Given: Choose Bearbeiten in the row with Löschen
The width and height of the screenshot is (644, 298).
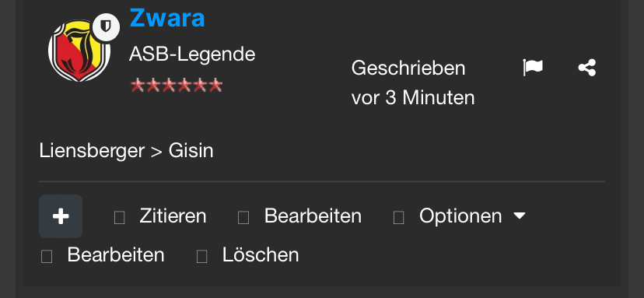Looking at the screenshot, I should pos(116,255).
